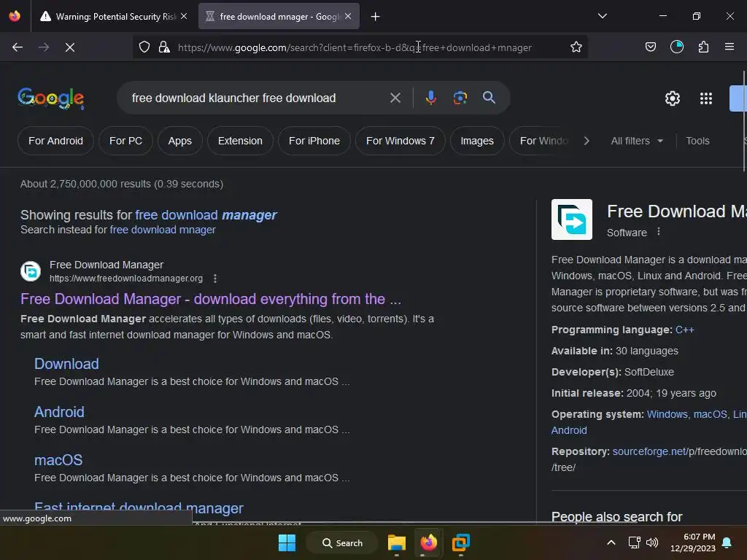The width and height of the screenshot is (747, 560).
Task: Open the Tools option
Action: pyautogui.click(x=697, y=141)
